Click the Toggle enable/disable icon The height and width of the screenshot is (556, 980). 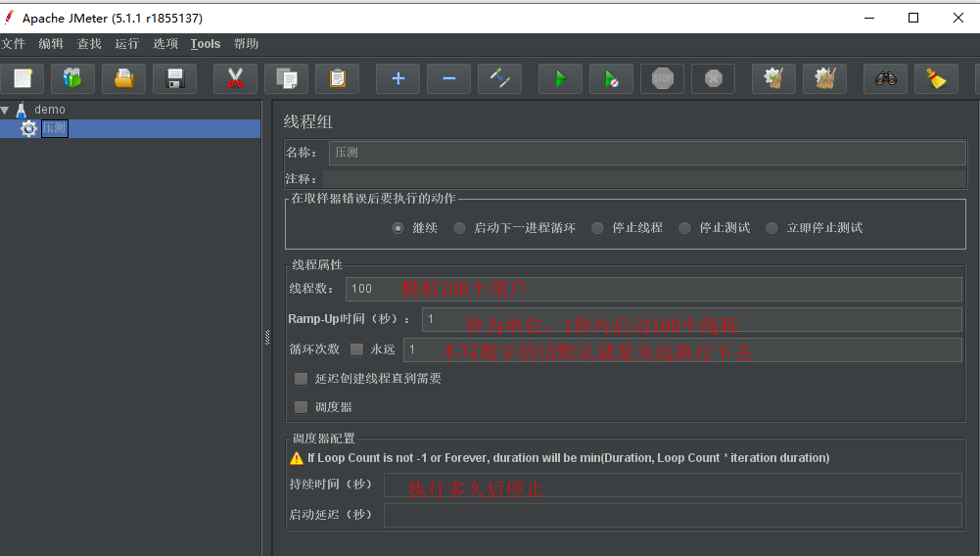tap(499, 78)
